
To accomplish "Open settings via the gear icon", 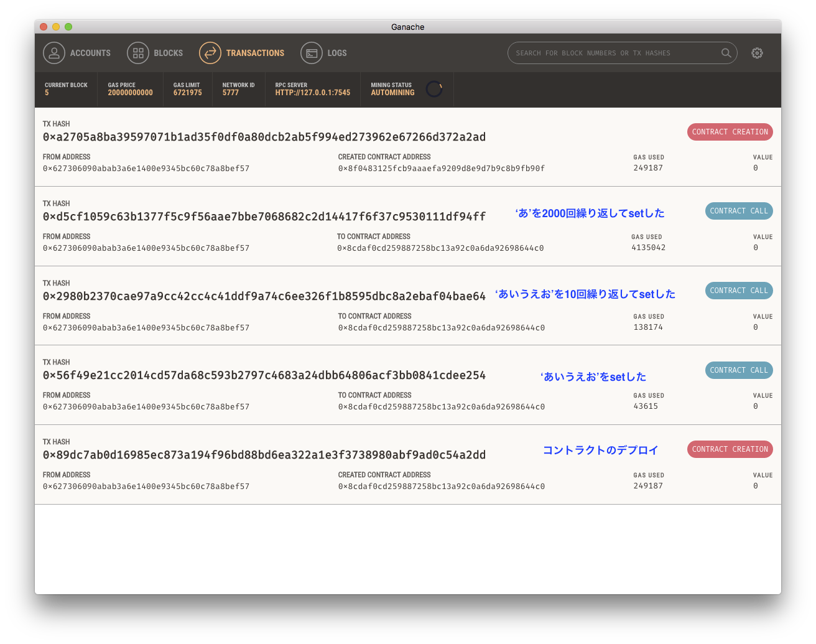I will point(757,53).
